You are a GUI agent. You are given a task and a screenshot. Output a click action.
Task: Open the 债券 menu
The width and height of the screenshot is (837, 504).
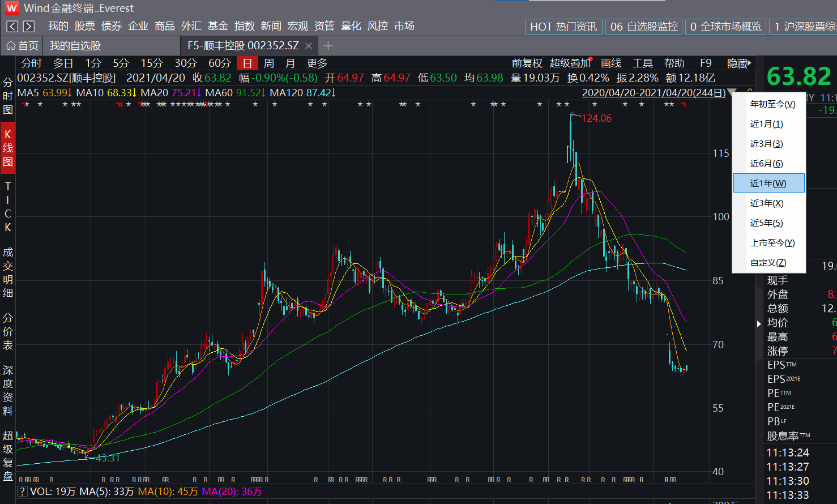click(x=112, y=26)
